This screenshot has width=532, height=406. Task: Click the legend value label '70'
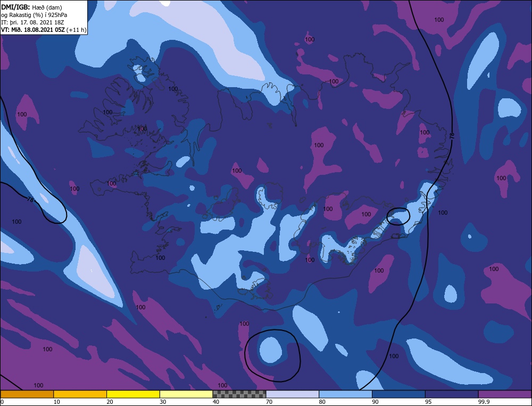(x=269, y=402)
